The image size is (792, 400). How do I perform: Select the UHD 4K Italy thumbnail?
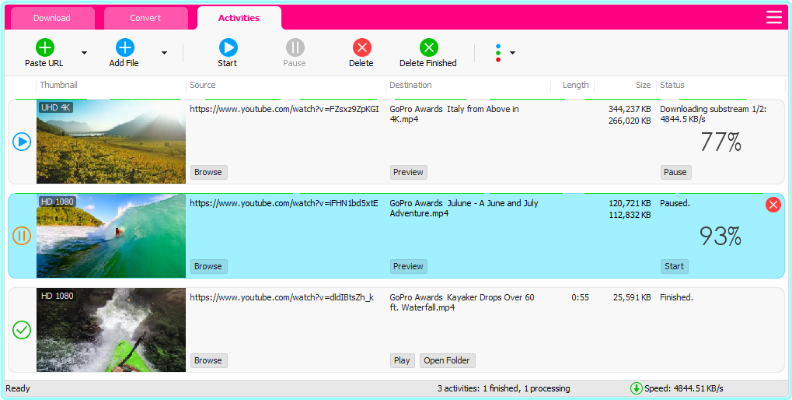pos(111,142)
